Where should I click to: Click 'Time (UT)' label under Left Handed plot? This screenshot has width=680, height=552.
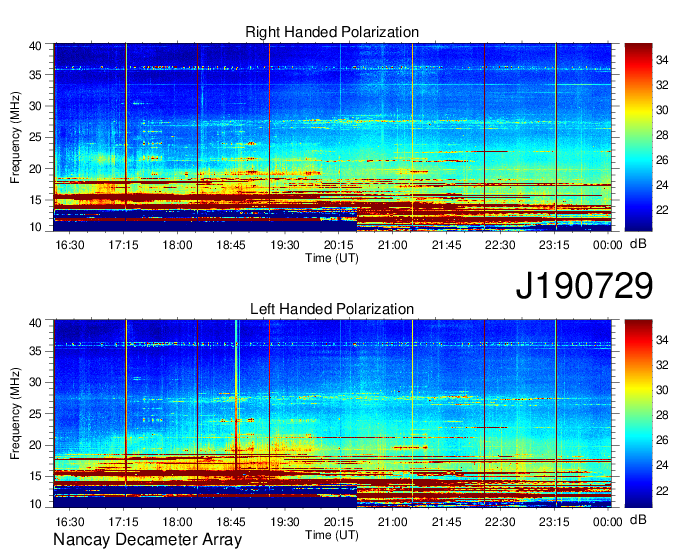click(332, 535)
